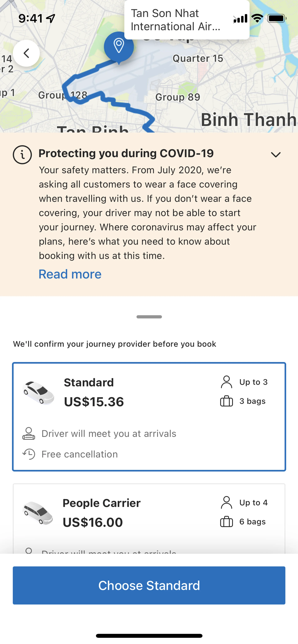Select the Standard ride option card
Image resolution: width=298 pixels, height=644 pixels.
pos(149,417)
